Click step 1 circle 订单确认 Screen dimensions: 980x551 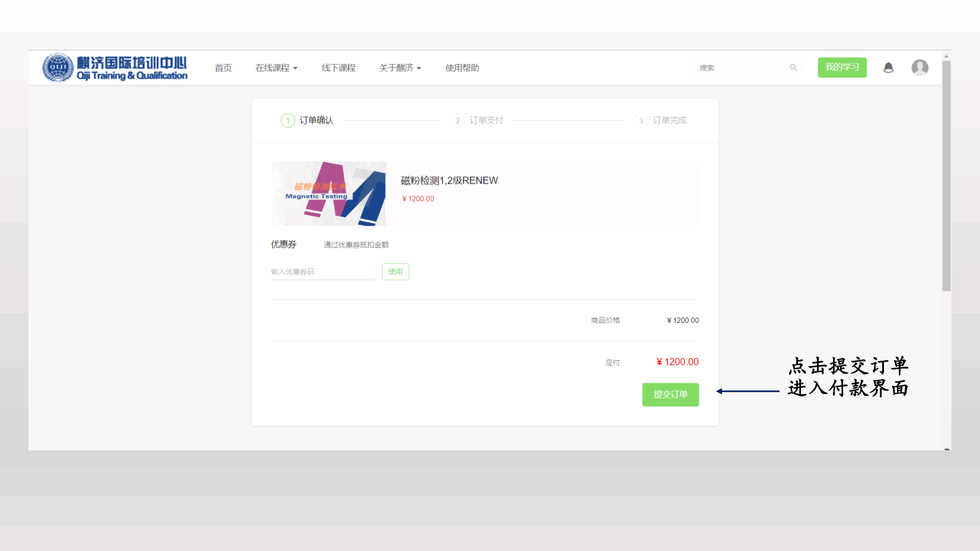(288, 121)
